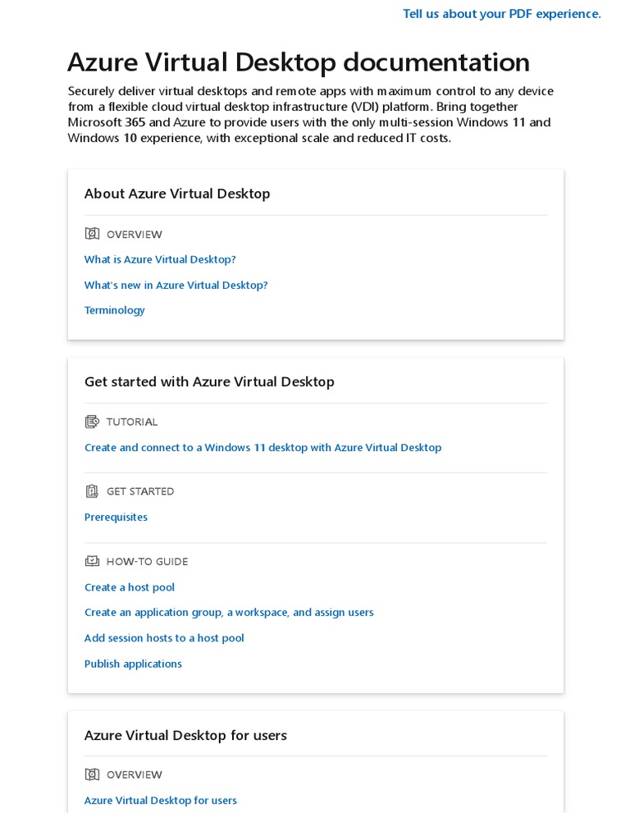This screenshot has height=840, width=630.
Task: Select "Add session hosts to a host pool"
Action: [x=164, y=637]
